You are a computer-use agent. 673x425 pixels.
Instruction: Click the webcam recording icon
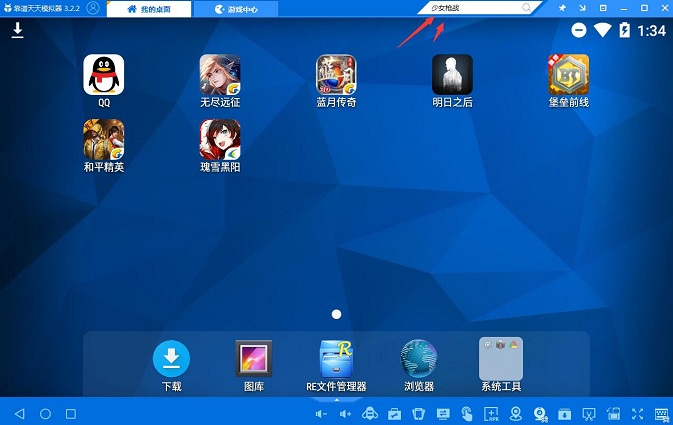[x=540, y=414]
